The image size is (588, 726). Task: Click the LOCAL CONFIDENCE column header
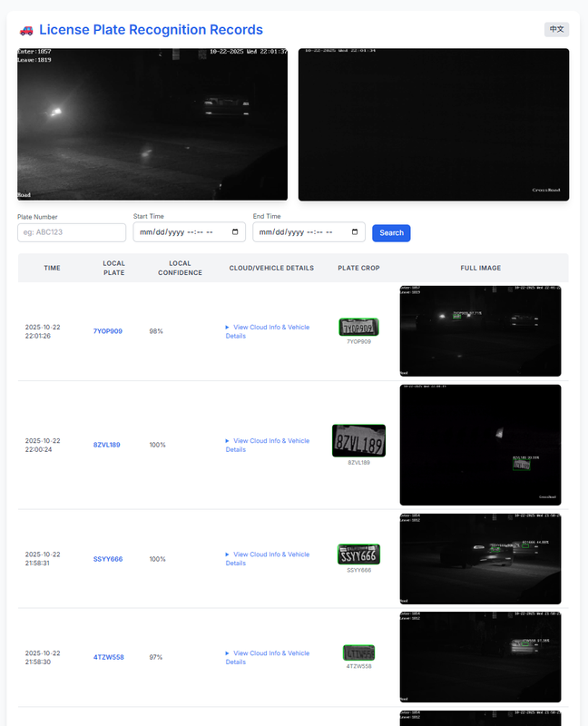tap(180, 268)
